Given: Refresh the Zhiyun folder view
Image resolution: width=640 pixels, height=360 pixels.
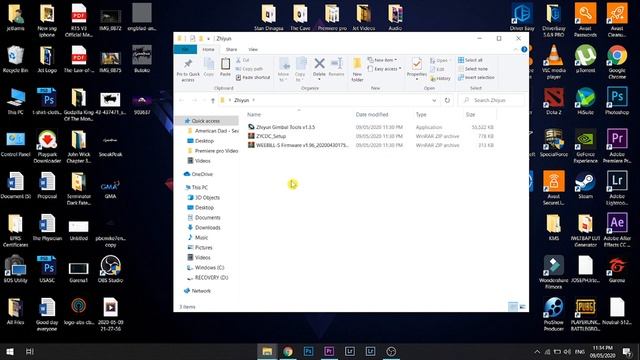Looking at the screenshot, I should [447, 100].
